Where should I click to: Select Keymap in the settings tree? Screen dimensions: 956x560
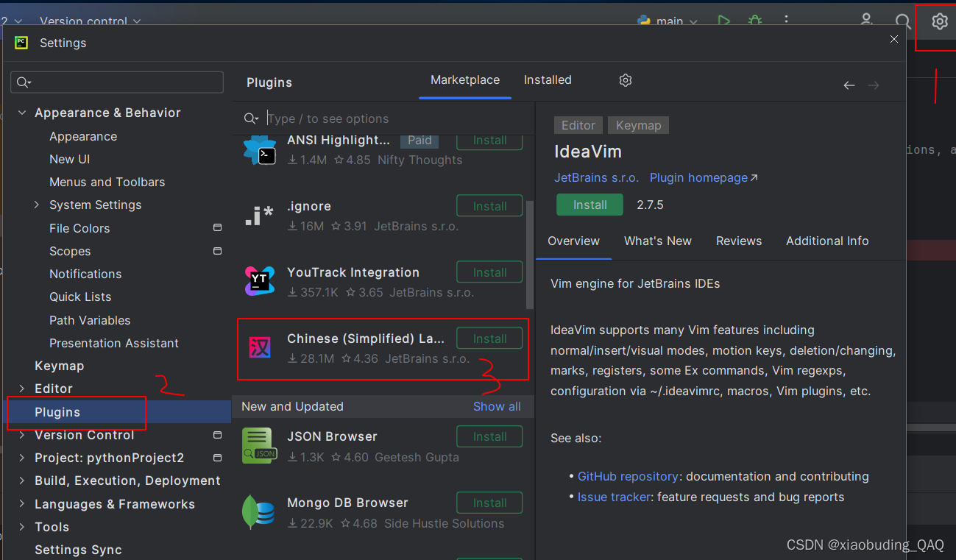(x=59, y=366)
